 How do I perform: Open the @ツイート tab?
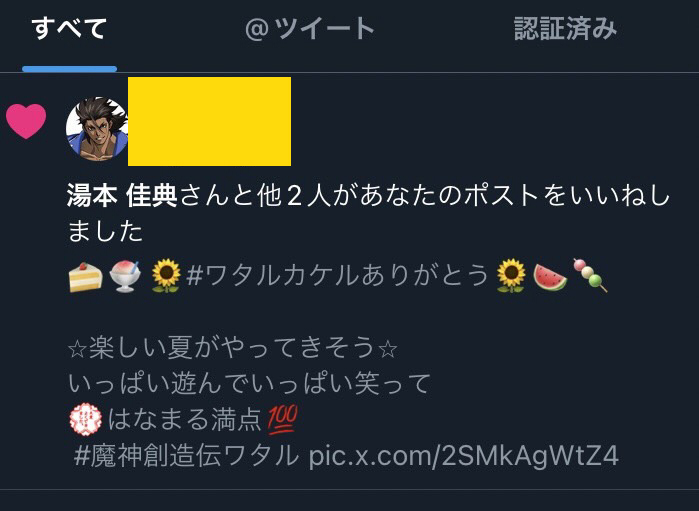click(310, 29)
